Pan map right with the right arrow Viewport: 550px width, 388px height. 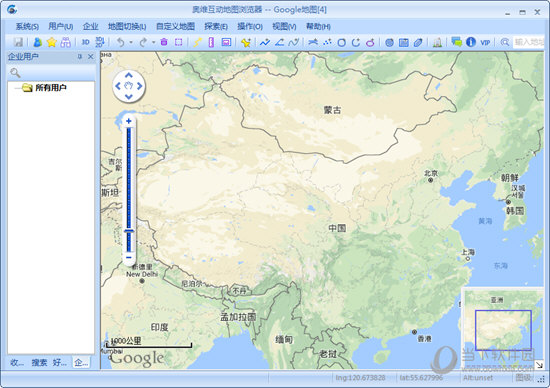coord(140,86)
